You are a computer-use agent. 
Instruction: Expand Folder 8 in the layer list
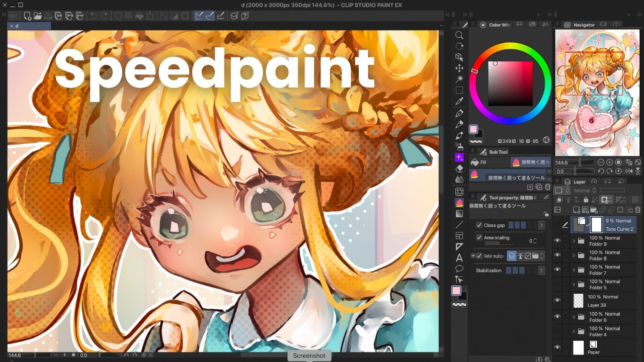pyautogui.click(x=574, y=255)
